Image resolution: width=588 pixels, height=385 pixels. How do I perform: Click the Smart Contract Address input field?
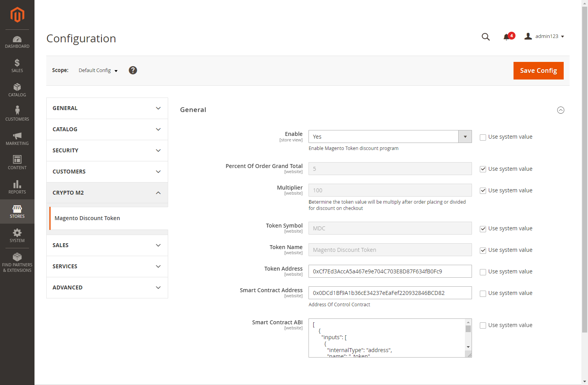(390, 293)
